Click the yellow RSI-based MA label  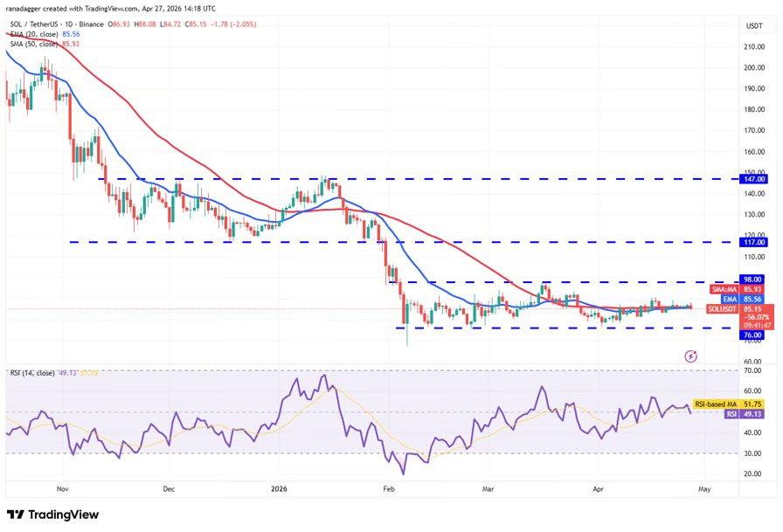click(x=717, y=404)
